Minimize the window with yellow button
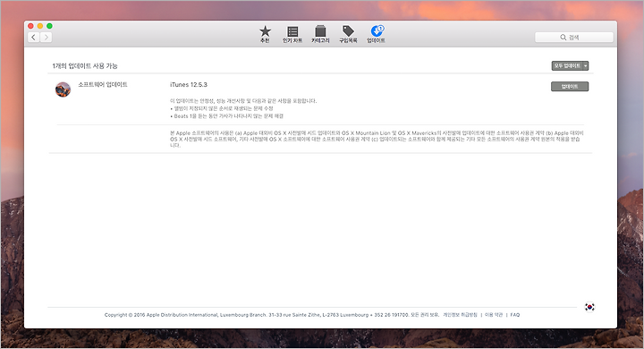 coord(40,26)
